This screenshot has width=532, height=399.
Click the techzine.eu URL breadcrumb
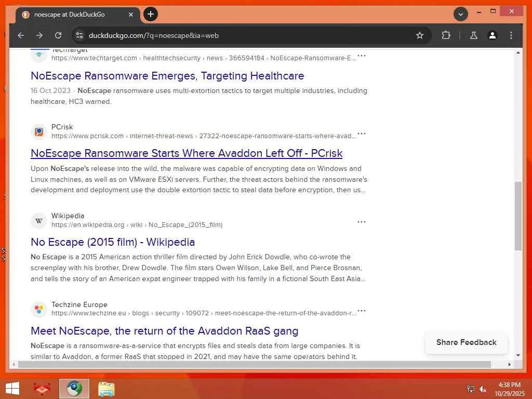[204, 313]
